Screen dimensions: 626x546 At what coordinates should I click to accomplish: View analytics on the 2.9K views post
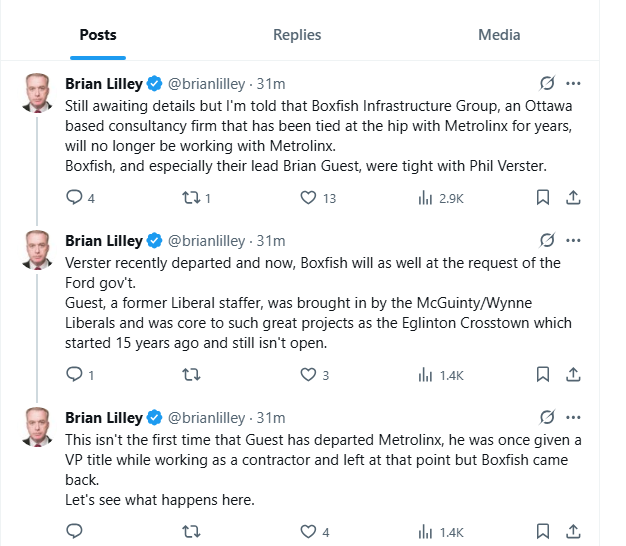click(425, 198)
